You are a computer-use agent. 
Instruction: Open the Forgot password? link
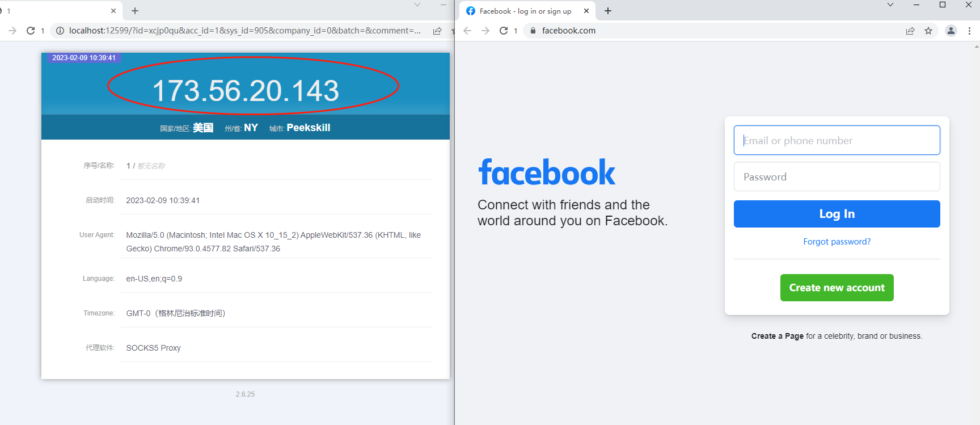coord(837,242)
